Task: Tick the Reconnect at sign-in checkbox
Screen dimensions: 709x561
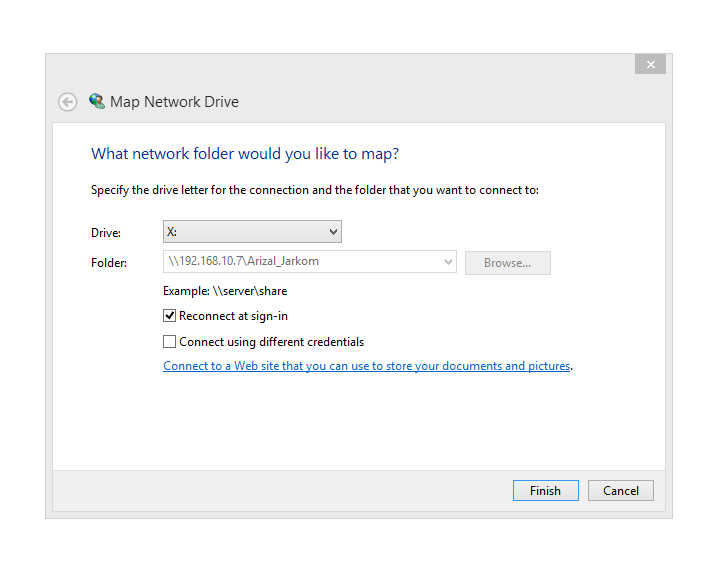Action: [x=170, y=316]
